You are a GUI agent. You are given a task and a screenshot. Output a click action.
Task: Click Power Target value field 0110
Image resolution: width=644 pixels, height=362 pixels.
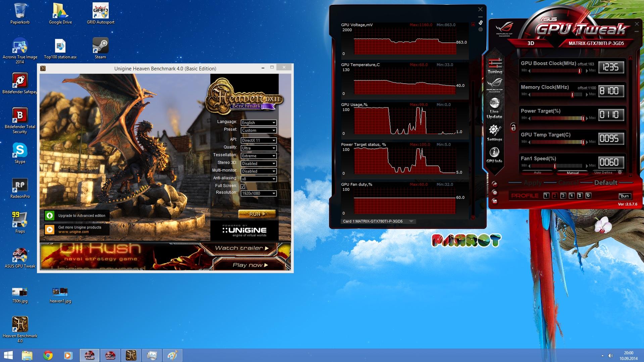[611, 115]
